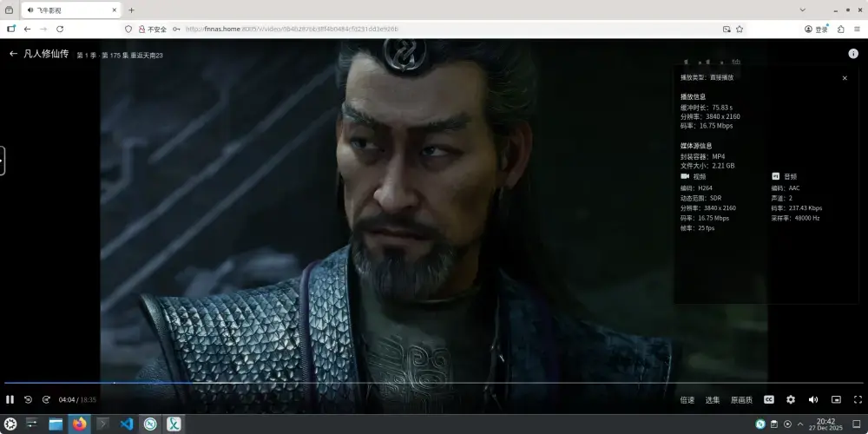Select the 飞牛影视 browser tab
The width and height of the screenshot is (868, 434).
click(x=69, y=10)
